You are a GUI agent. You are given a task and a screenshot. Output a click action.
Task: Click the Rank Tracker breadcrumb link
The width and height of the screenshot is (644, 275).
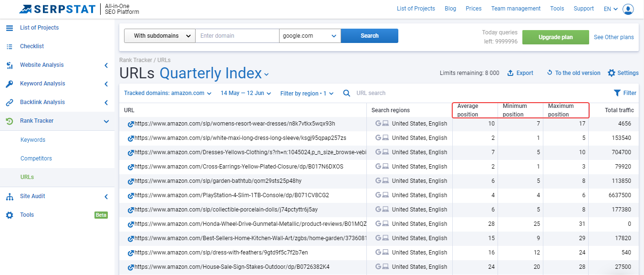tap(135, 60)
